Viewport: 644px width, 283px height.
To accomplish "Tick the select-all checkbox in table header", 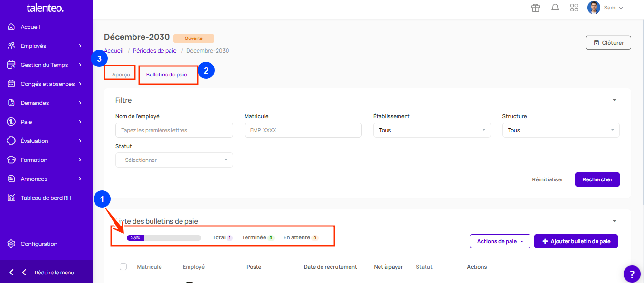I will (x=123, y=267).
